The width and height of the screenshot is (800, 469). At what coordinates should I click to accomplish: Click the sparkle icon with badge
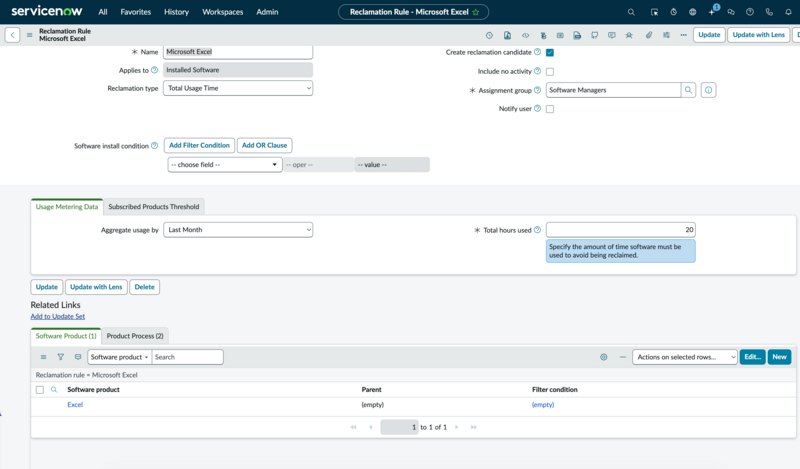pos(712,11)
